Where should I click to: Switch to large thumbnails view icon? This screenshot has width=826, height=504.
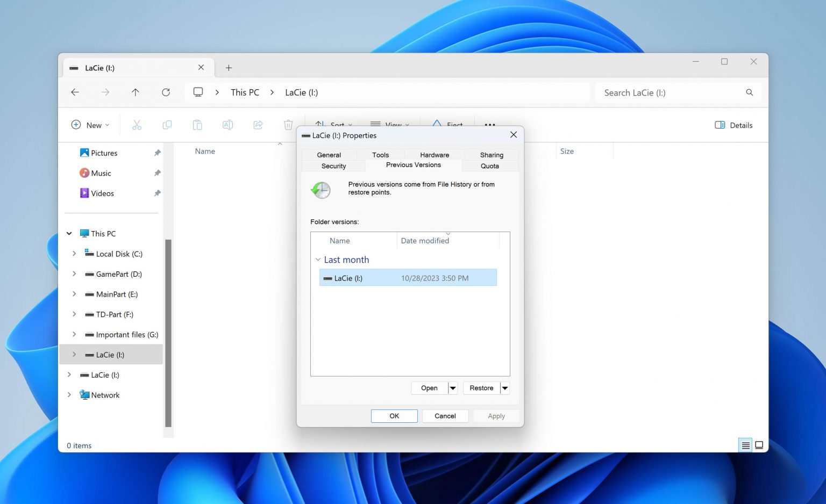coord(759,445)
